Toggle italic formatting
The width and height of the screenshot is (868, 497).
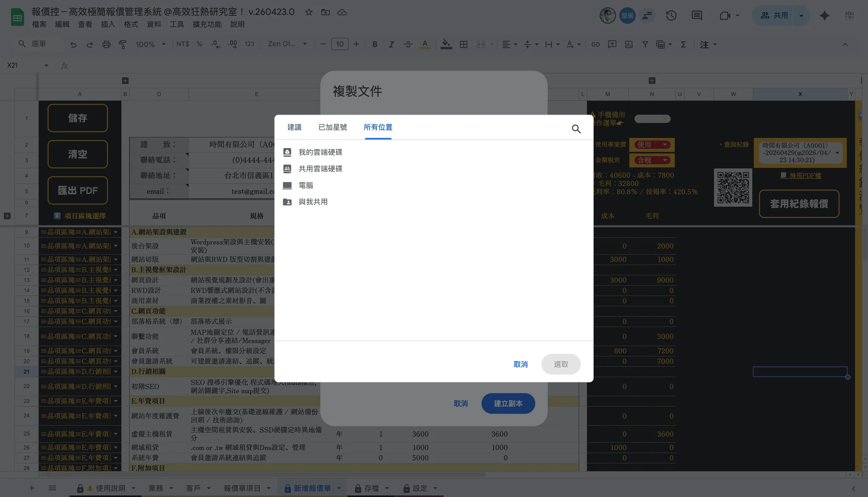pos(391,44)
